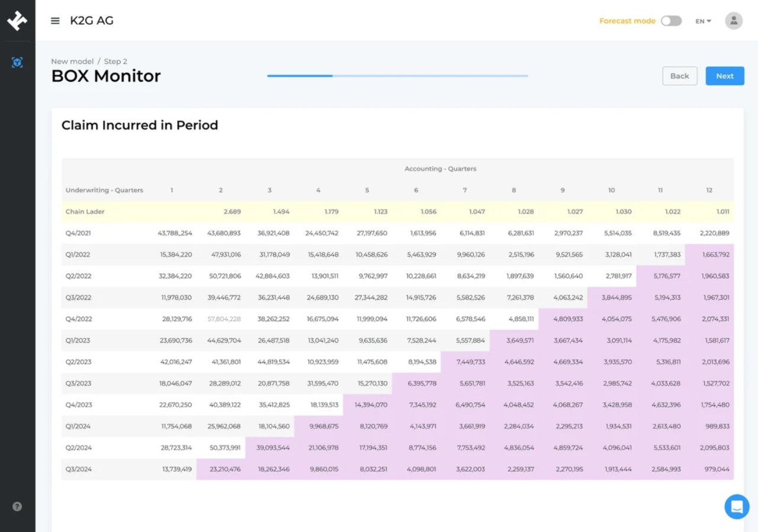The image size is (758, 532).
Task: Select the greyed 57,804,228 cell
Action: click(x=224, y=319)
